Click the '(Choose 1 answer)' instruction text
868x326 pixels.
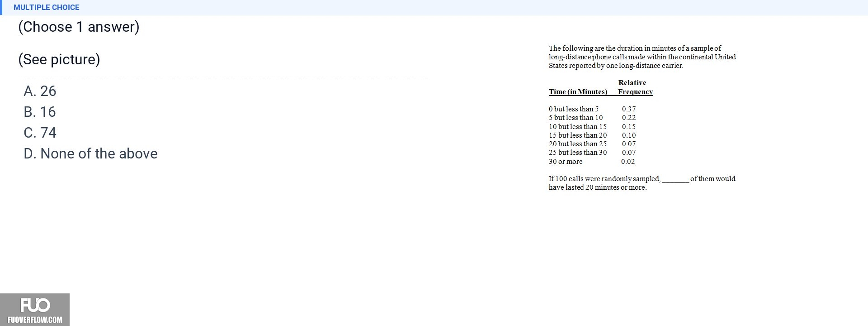click(x=79, y=27)
